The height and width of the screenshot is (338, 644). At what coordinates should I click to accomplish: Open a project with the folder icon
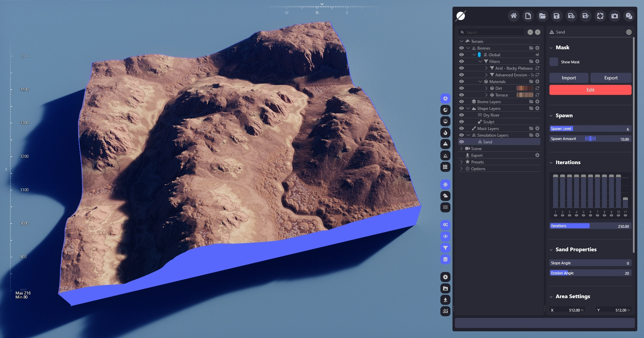pos(542,16)
